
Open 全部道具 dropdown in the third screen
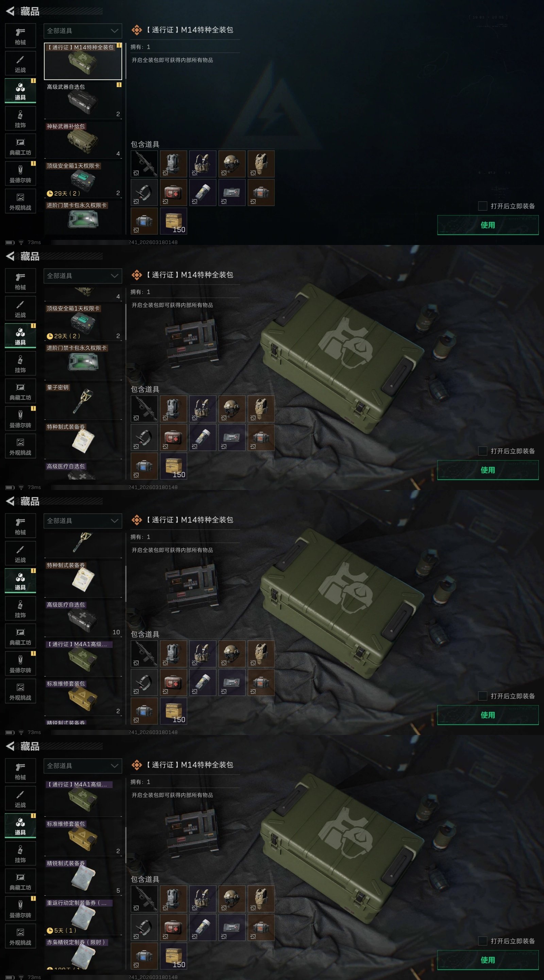(83, 521)
